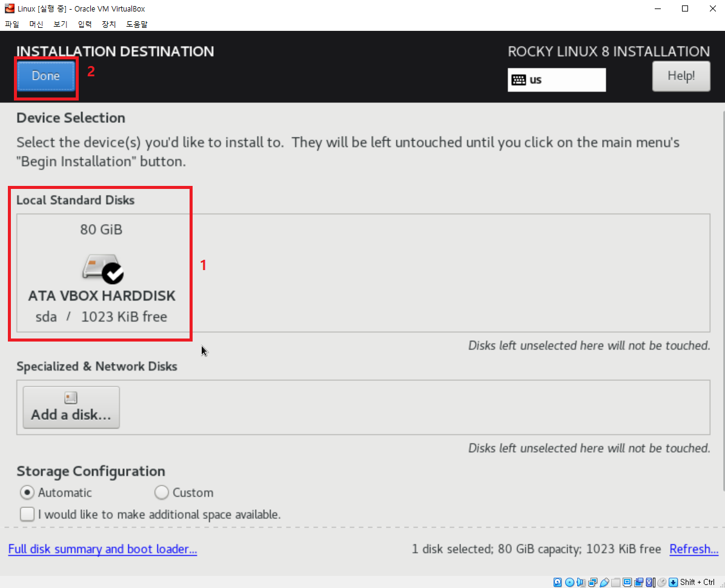Open the 보기 menu
Screen dimensions: 725x588
coord(60,24)
